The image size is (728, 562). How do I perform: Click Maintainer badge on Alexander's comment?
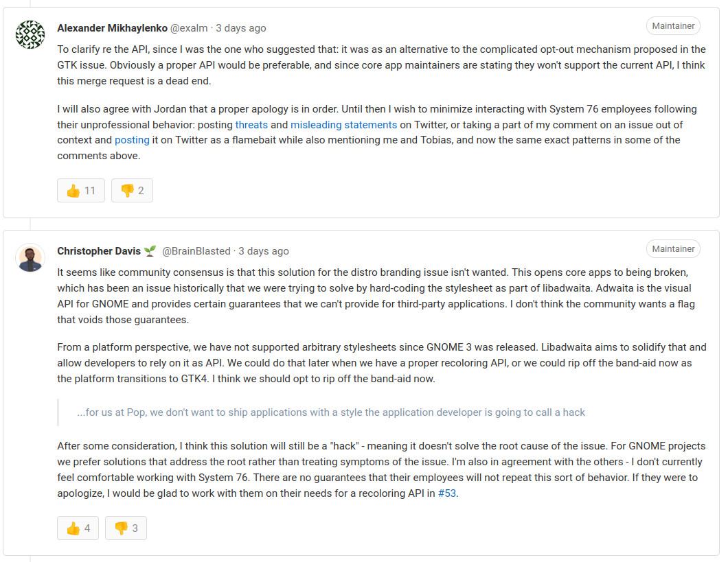(673, 26)
